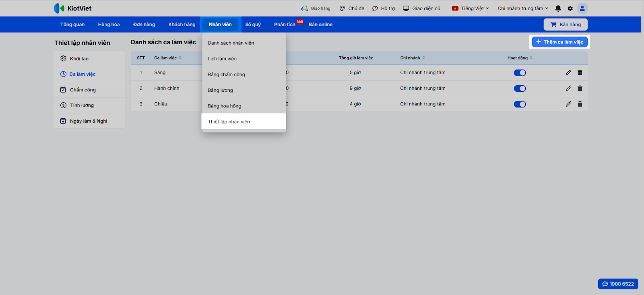Viewport: 644px width, 295px height.
Task: Open Ca làm việc in the sidebar
Action: click(89, 74)
